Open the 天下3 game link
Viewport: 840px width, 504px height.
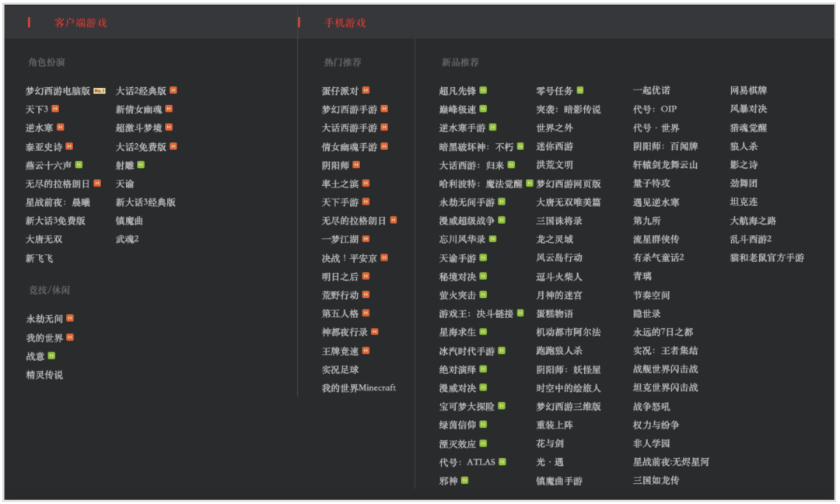coord(37,109)
